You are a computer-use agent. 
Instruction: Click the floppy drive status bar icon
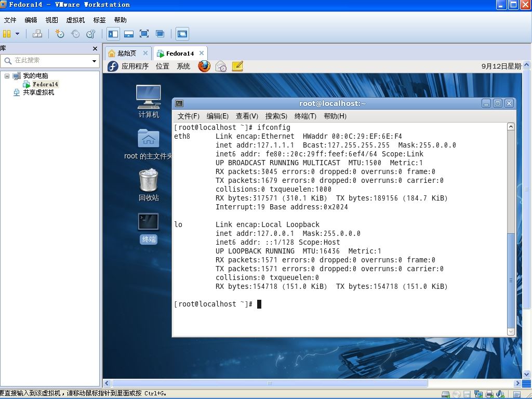pyautogui.click(x=467, y=394)
